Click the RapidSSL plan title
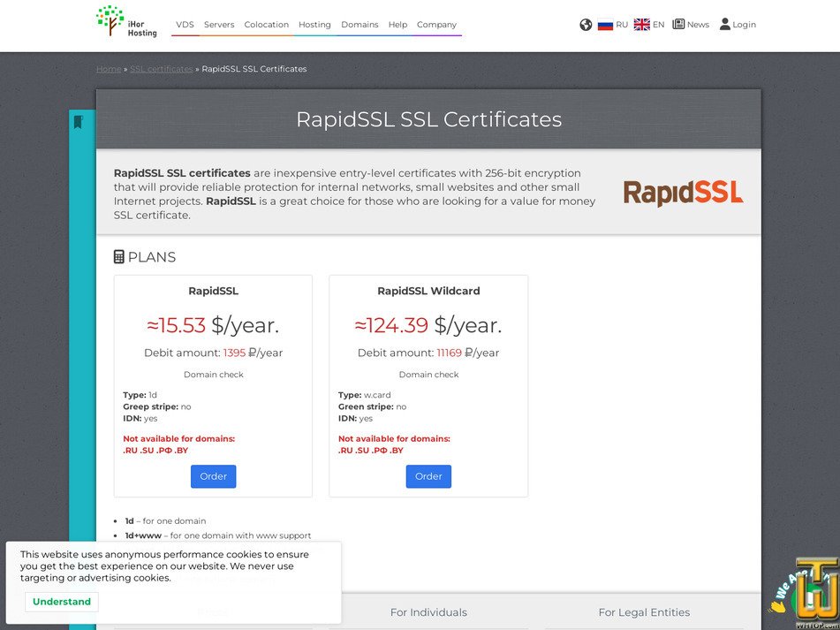 point(213,291)
